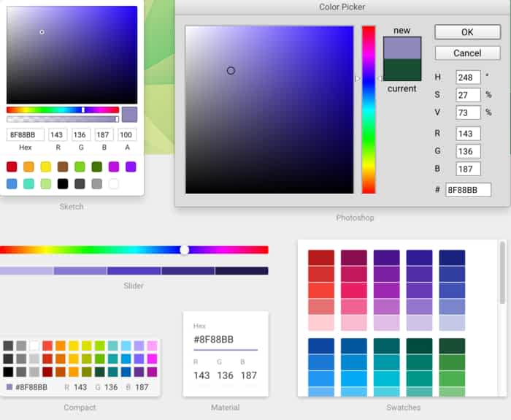Click the Sketch picker horizontal hue slider handle
Viewport: 511px width, 420px height.
click(83, 110)
